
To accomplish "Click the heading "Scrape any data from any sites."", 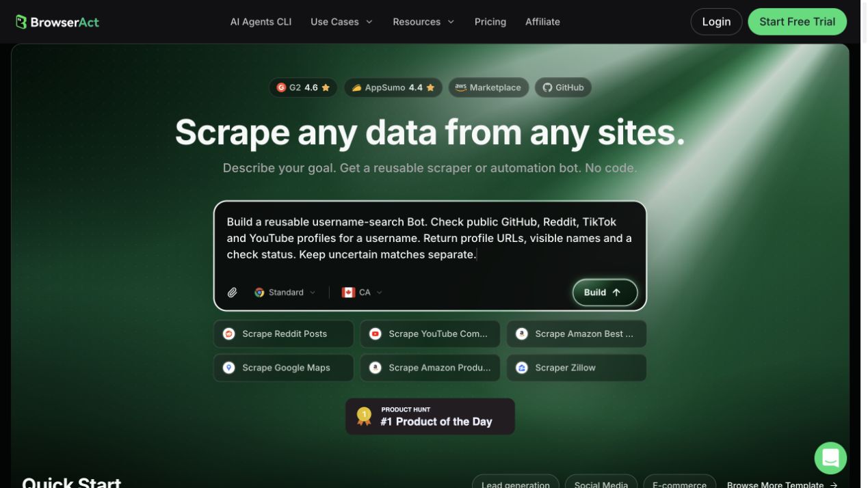I will (x=430, y=132).
